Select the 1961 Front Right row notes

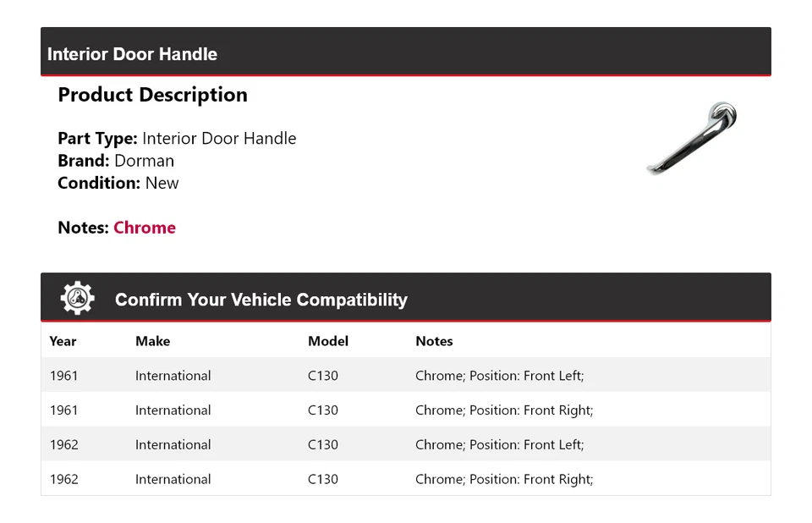click(x=504, y=410)
